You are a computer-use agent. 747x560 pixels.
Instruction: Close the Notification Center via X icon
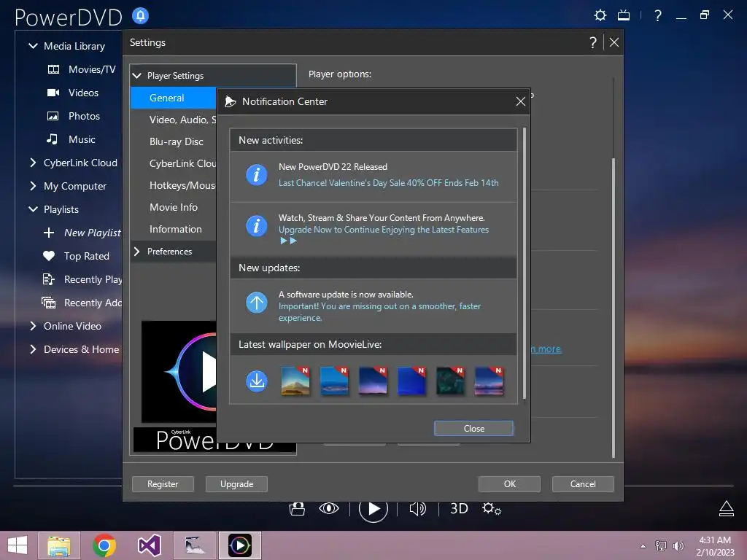tap(521, 101)
